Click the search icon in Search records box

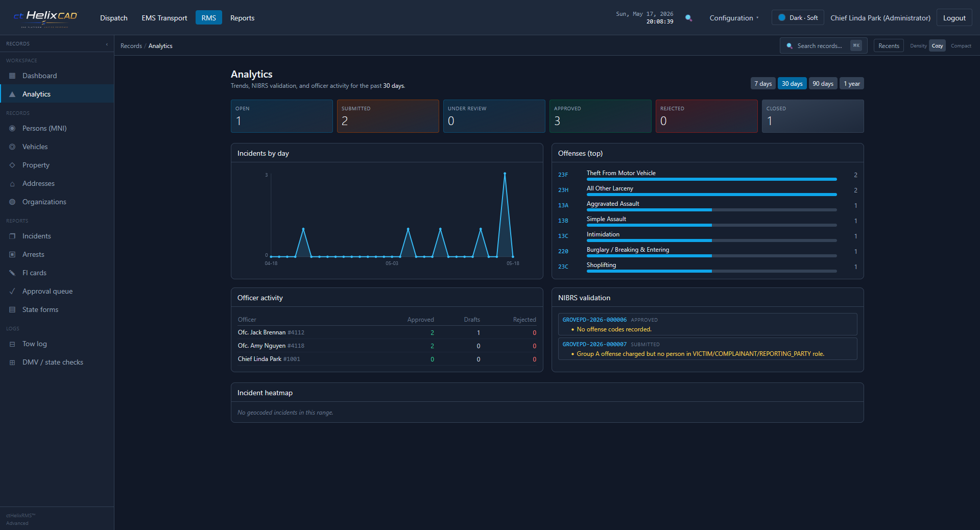tap(790, 46)
